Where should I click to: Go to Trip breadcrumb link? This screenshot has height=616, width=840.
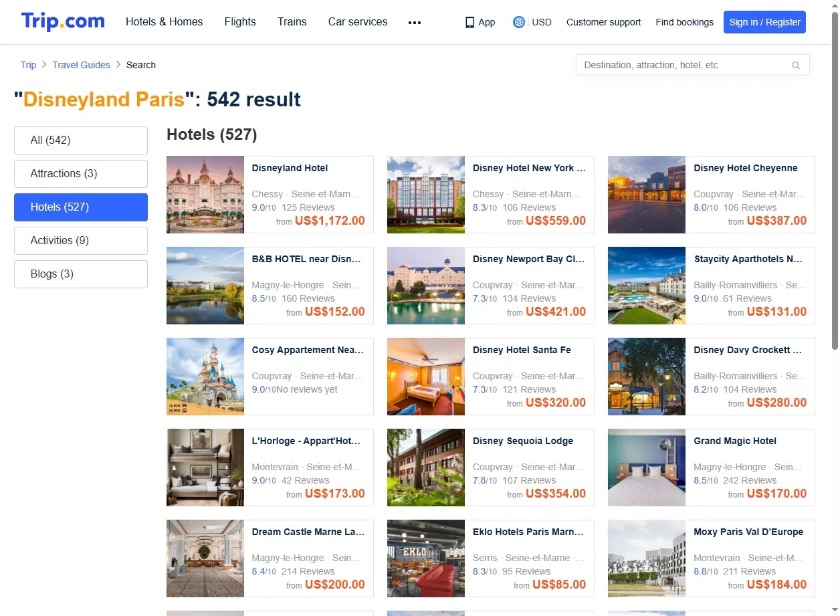coord(28,65)
